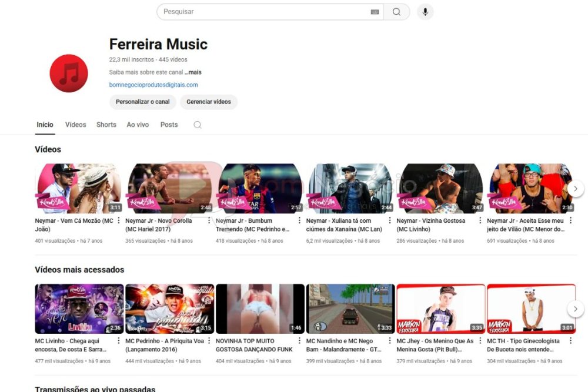Image resolution: width=588 pixels, height=392 pixels.
Task: Open options menu for Neymar Jr - Aceita Esse meu jeito
Action: tap(570, 220)
